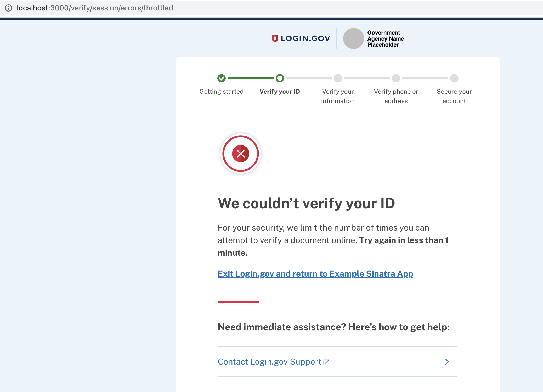
Task: Select the Secure your account step label
Action: (454, 96)
